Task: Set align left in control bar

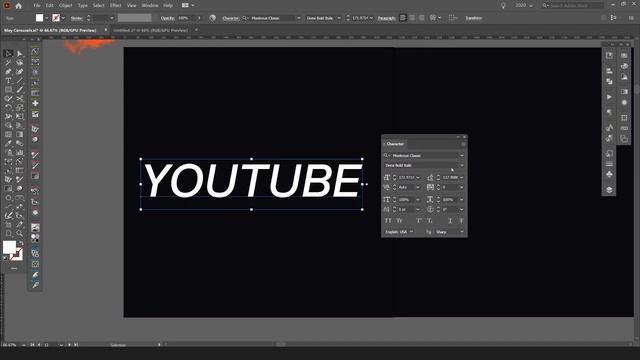Action: click(x=403, y=18)
